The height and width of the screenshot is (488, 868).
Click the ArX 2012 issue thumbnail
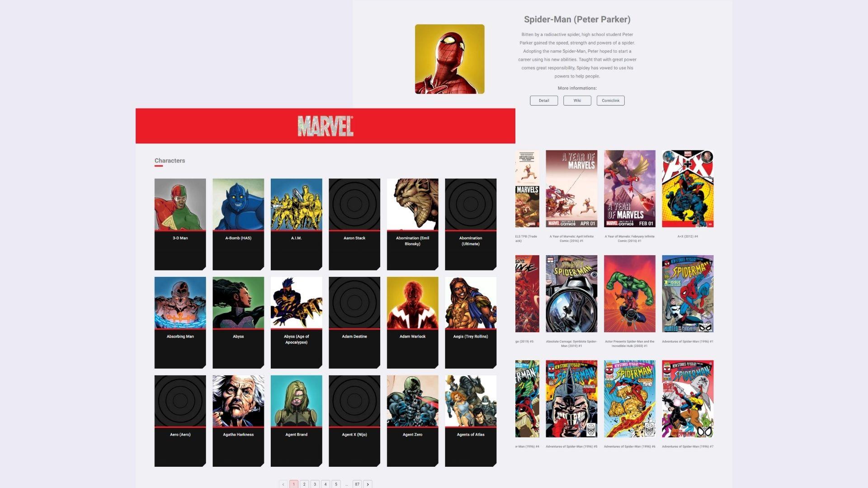coord(687,188)
